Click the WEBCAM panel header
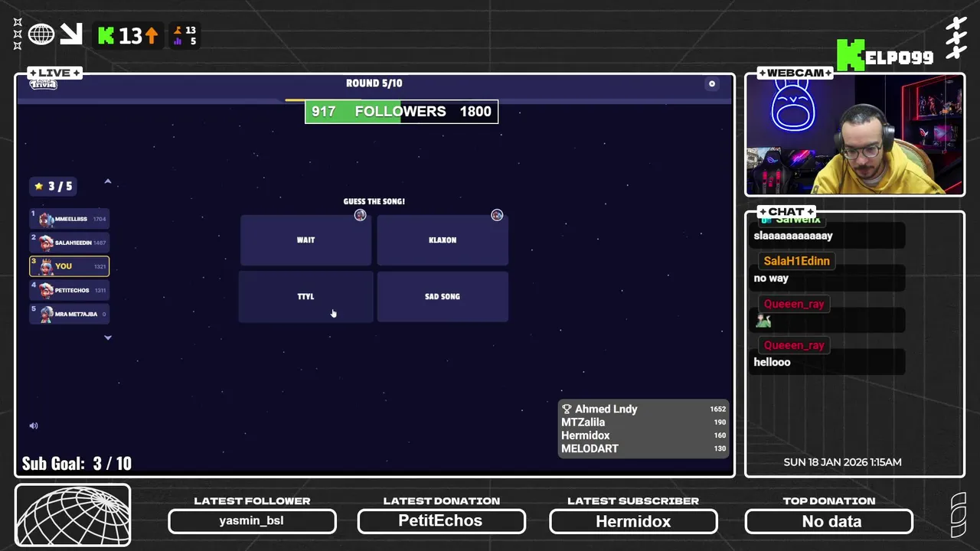This screenshot has height=551, width=980. point(795,73)
